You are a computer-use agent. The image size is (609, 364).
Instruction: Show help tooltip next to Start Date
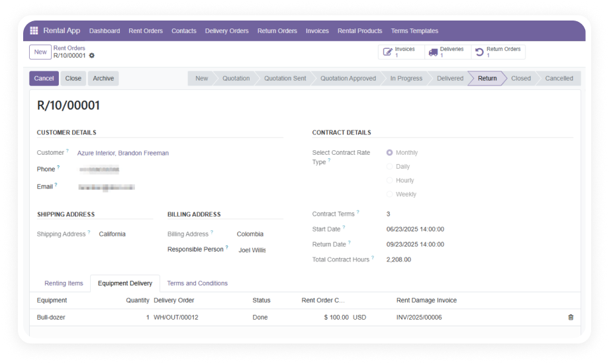tap(344, 227)
